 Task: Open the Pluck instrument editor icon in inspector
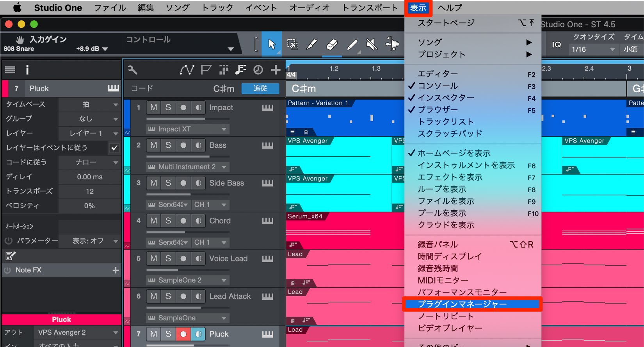113,88
